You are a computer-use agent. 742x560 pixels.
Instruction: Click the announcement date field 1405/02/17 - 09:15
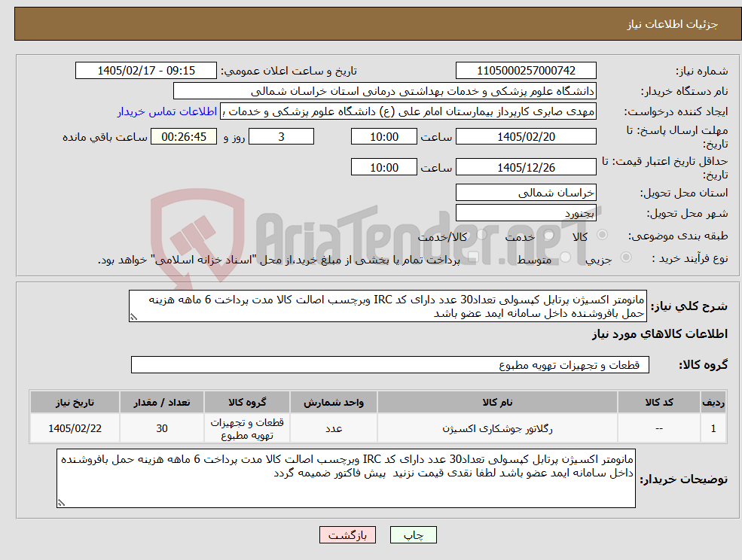(x=145, y=71)
